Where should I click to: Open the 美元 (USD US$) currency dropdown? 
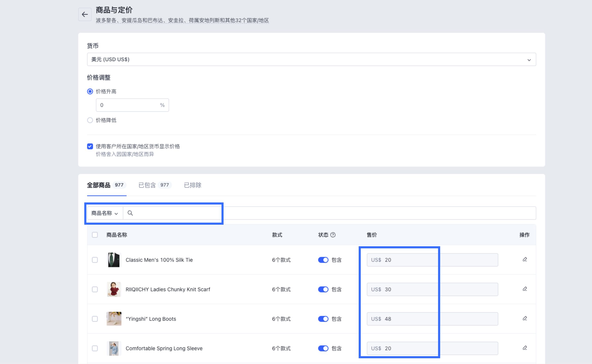(x=311, y=59)
